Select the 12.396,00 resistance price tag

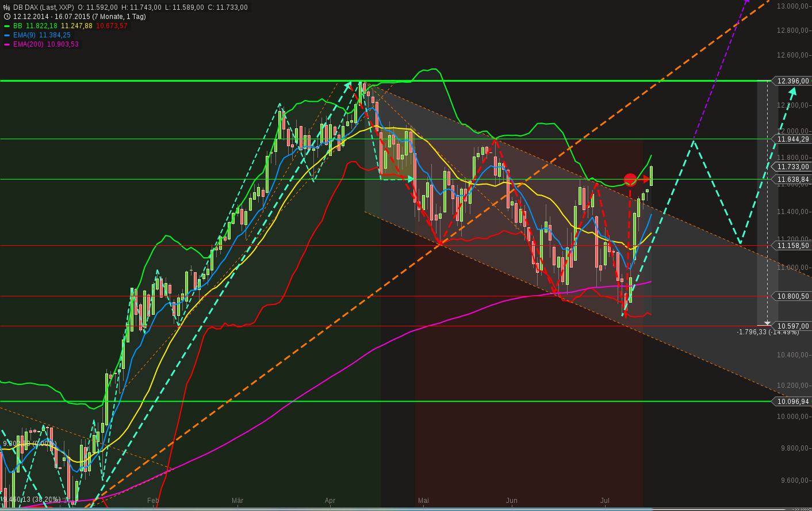pos(792,81)
